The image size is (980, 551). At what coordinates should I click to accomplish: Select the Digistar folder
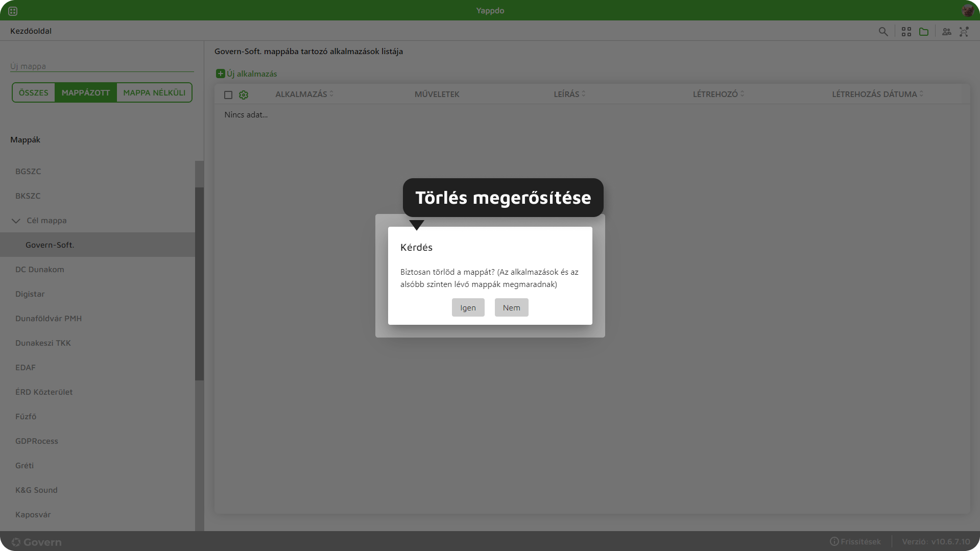coord(30,294)
